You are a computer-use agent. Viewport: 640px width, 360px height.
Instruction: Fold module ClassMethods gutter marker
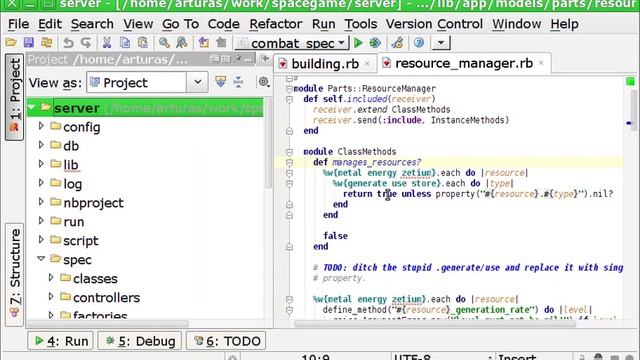click(x=289, y=152)
